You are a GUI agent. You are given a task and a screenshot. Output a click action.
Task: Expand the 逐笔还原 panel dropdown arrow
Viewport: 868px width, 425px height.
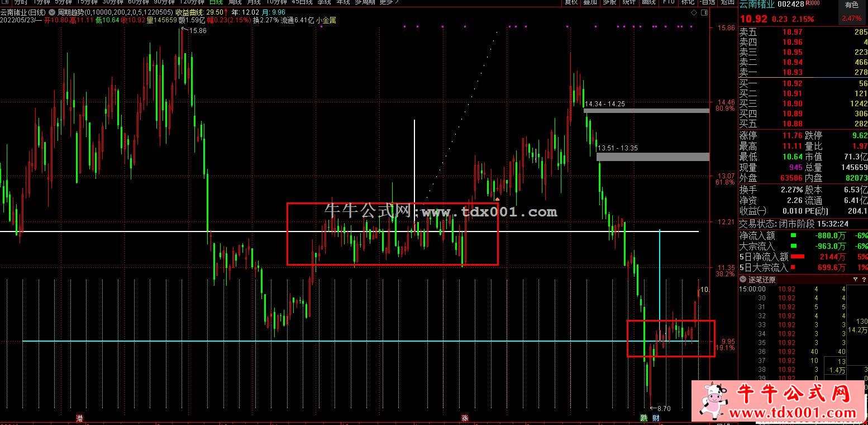click(742, 279)
